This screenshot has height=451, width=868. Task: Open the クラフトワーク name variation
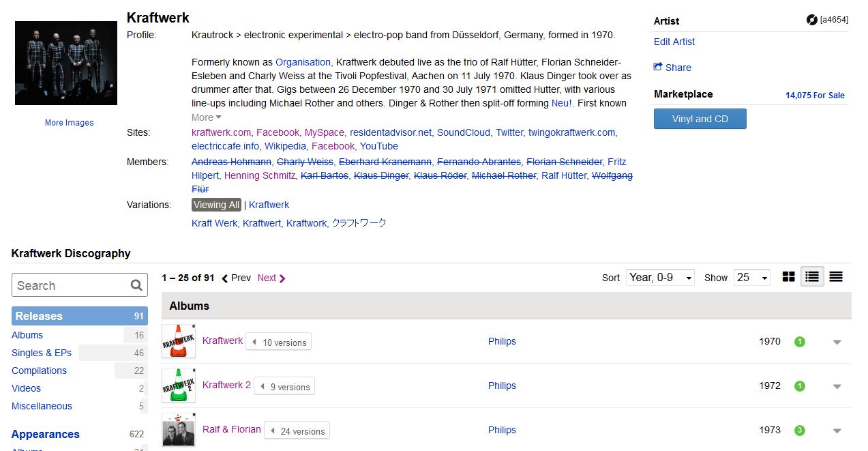(x=359, y=223)
